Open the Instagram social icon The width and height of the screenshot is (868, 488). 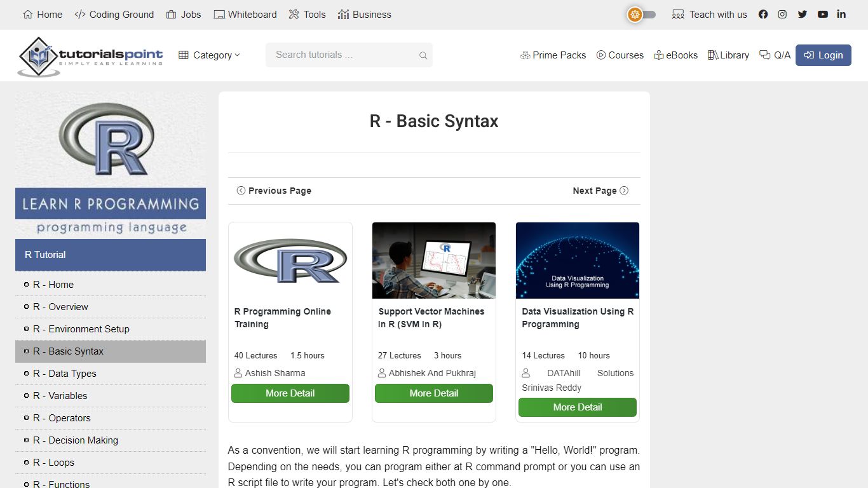pos(782,14)
